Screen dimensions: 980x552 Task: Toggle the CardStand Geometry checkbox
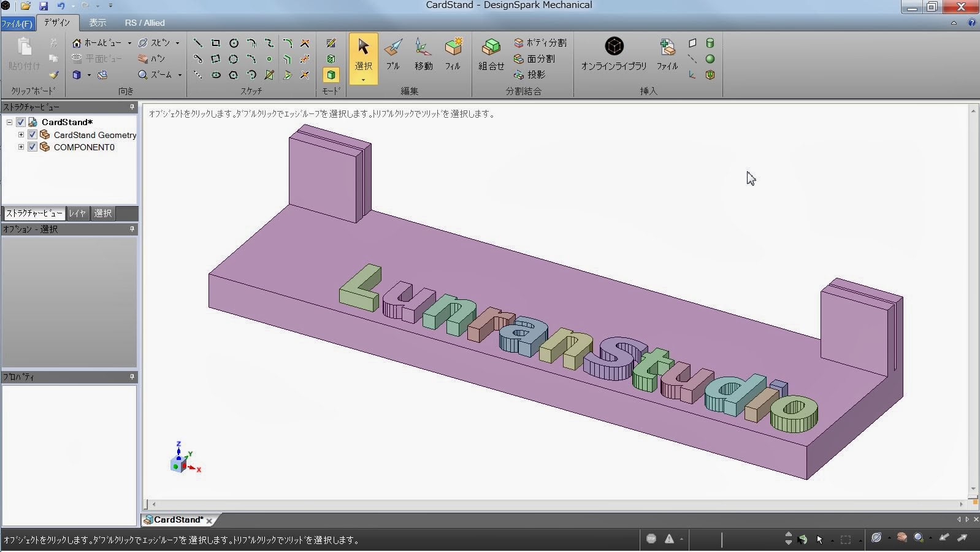tap(33, 135)
